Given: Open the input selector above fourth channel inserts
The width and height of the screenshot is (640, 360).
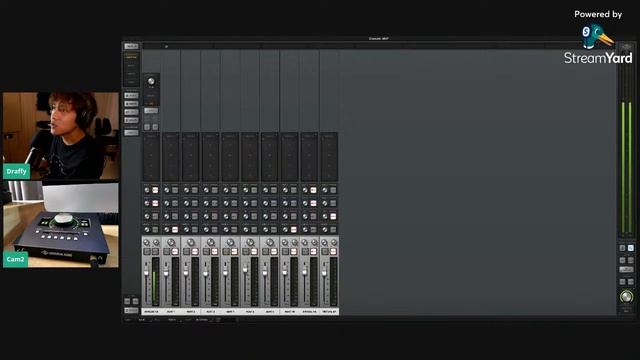Looking at the screenshot, I should 211,136.
